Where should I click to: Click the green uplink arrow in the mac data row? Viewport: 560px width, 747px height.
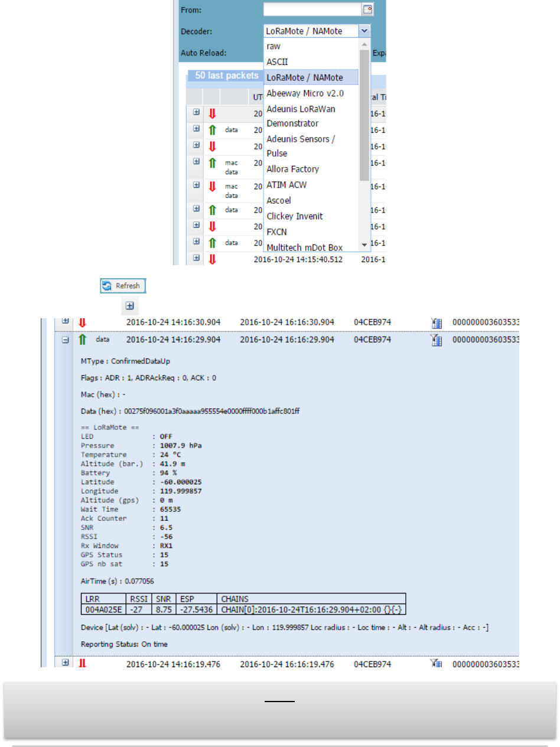click(x=212, y=162)
